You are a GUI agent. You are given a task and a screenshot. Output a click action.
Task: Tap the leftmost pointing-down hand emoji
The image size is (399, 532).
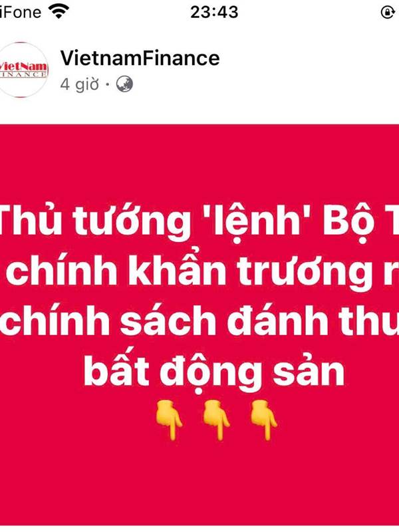coord(169,420)
